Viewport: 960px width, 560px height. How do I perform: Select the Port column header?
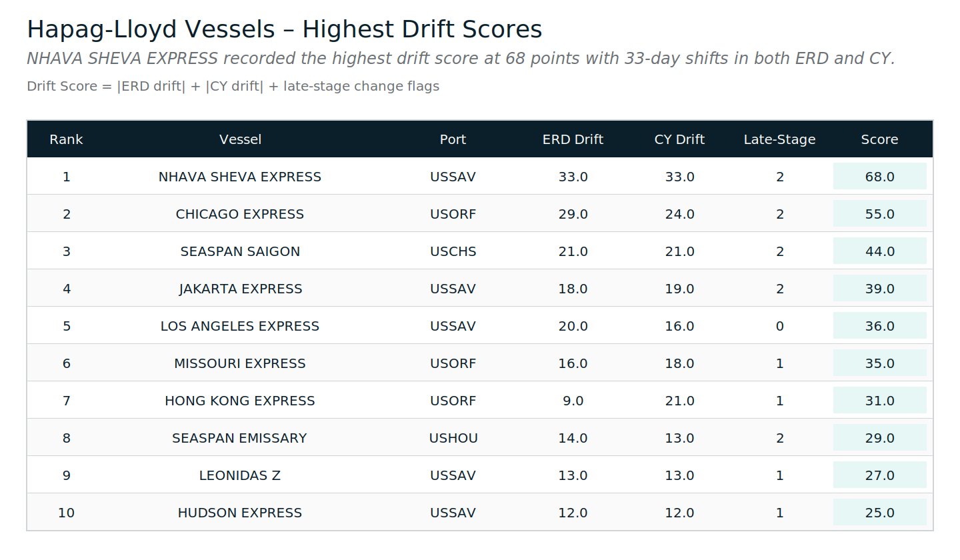click(x=453, y=139)
